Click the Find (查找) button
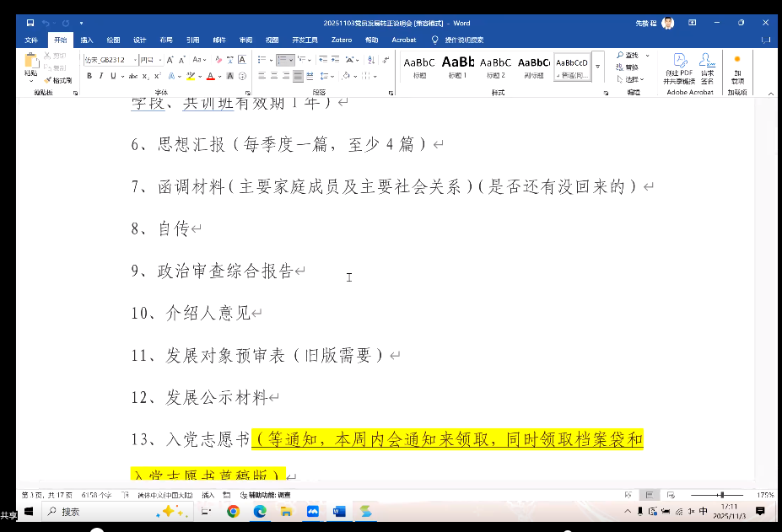The image size is (782, 532). pos(630,56)
